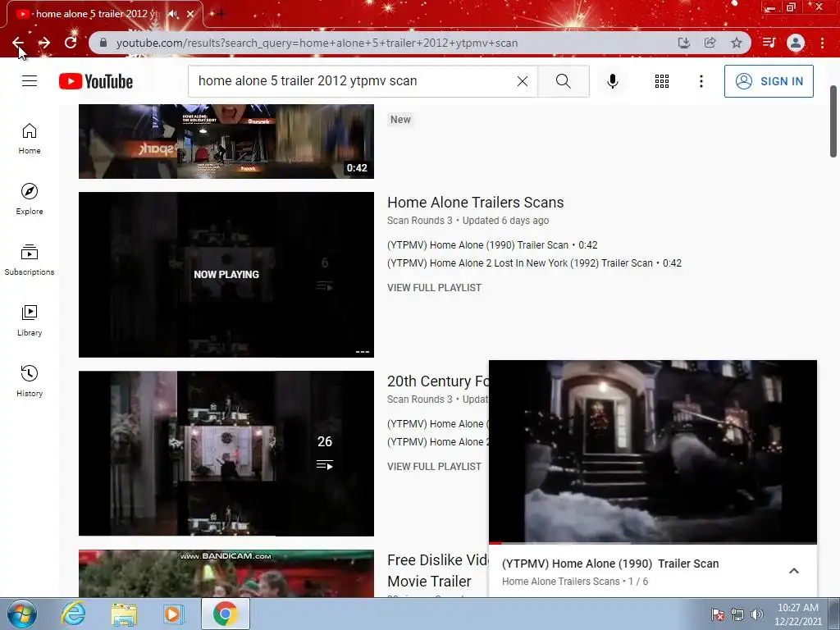Screen dimensions: 840x630
Task: Open the Chrome profile avatar
Action: pyautogui.click(x=796, y=43)
